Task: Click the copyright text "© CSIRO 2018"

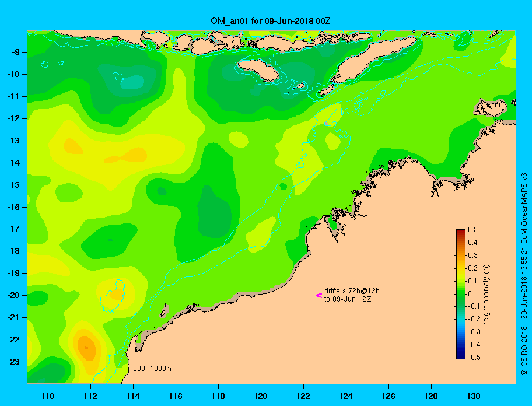Action: 524,351
